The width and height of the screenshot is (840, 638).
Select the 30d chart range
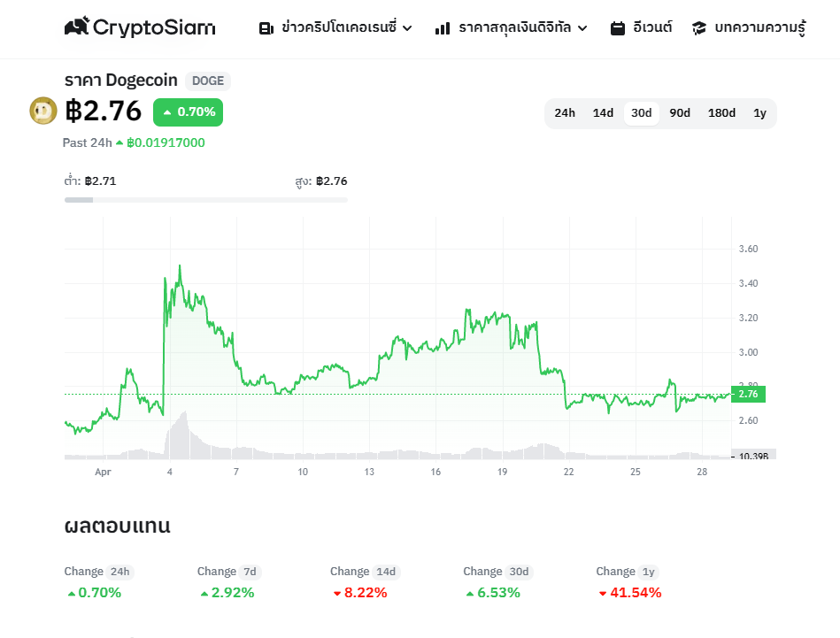click(x=641, y=113)
